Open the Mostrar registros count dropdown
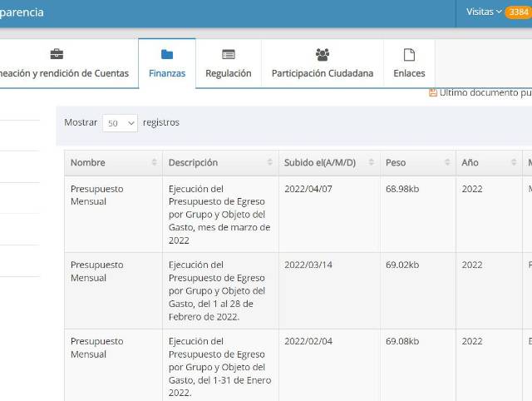532x401 pixels. pyautogui.click(x=120, y=123)
